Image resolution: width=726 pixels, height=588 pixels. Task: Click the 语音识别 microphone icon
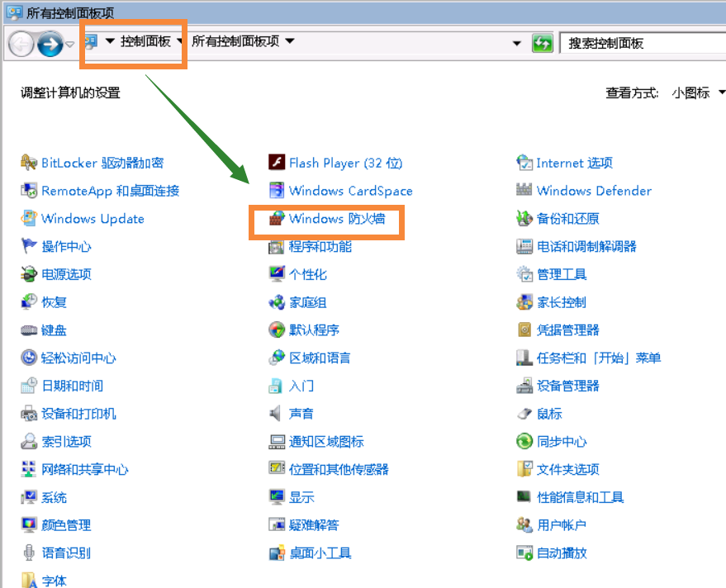pos(29,552)
